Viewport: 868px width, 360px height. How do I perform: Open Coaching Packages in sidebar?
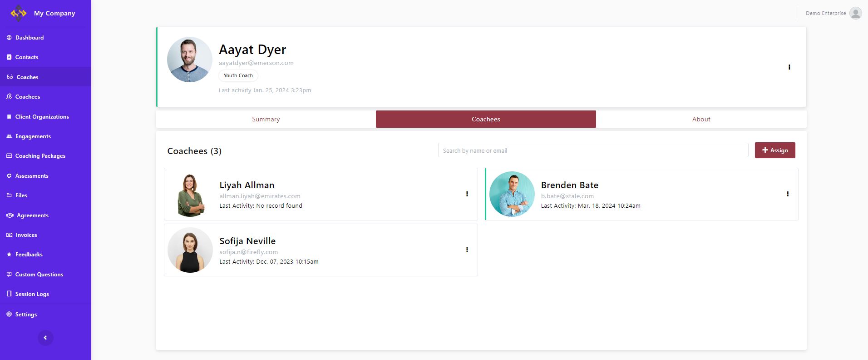tap(40, 156)
